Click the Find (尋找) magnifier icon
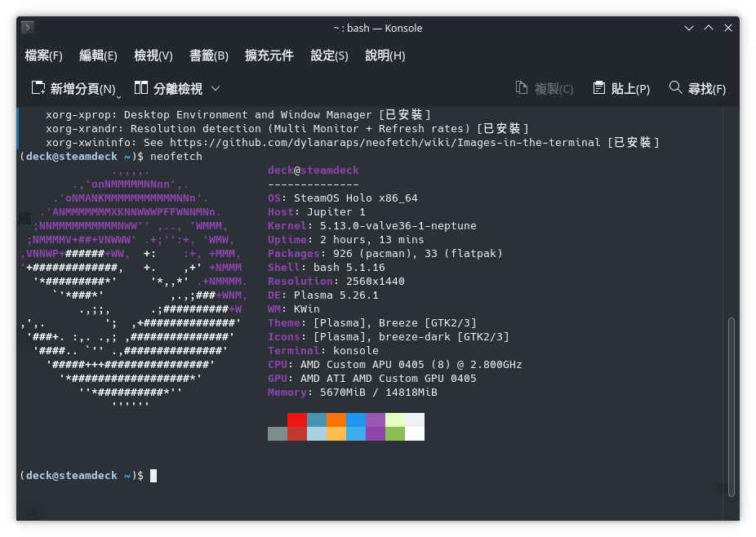Screen dimensions: 756x537 pos(675,88)
